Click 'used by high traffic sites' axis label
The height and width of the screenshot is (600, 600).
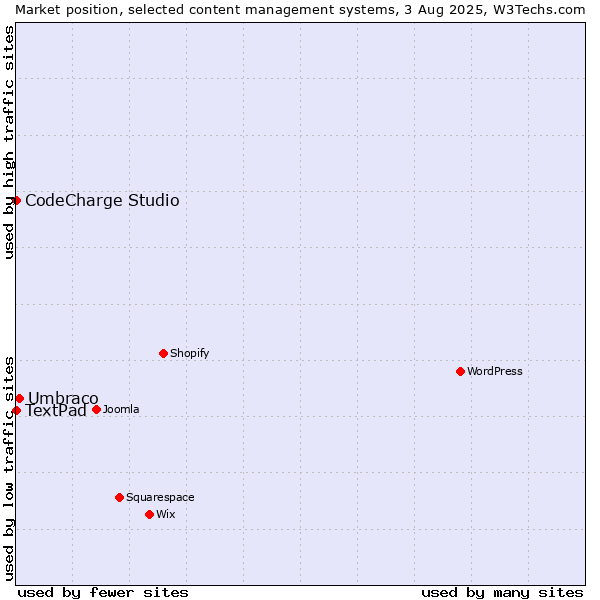pyautogui.click(x=8, y=142)
